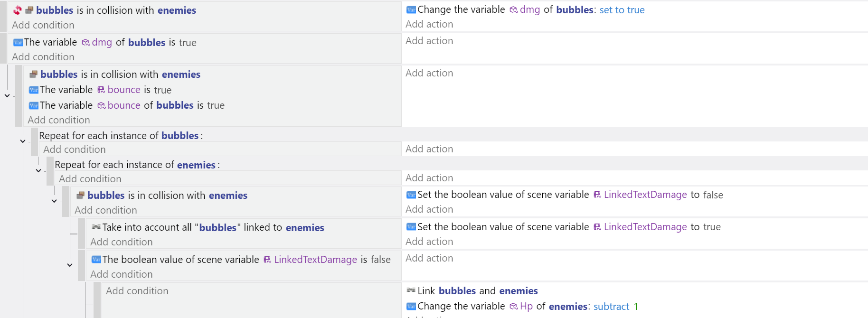Collapse the 'Repeat for each instance of bubbles' event
This screenshot has width=868, height=318.
tap(23, 141)
